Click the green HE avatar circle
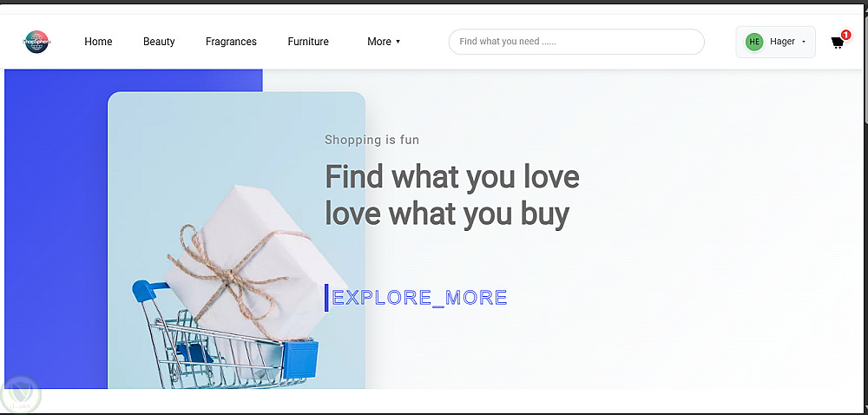868x415 pixels. tap(754, 42)
